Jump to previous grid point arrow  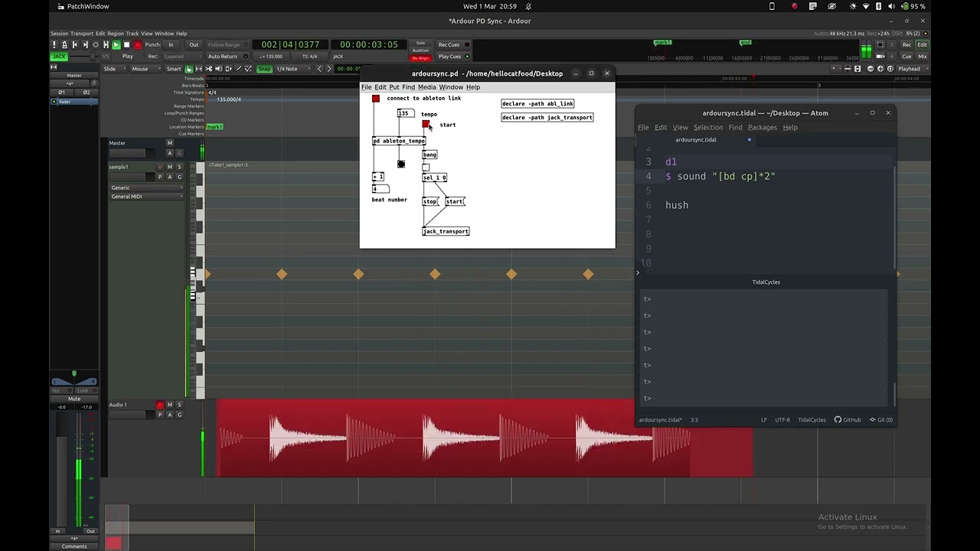[x=319, y=69]
